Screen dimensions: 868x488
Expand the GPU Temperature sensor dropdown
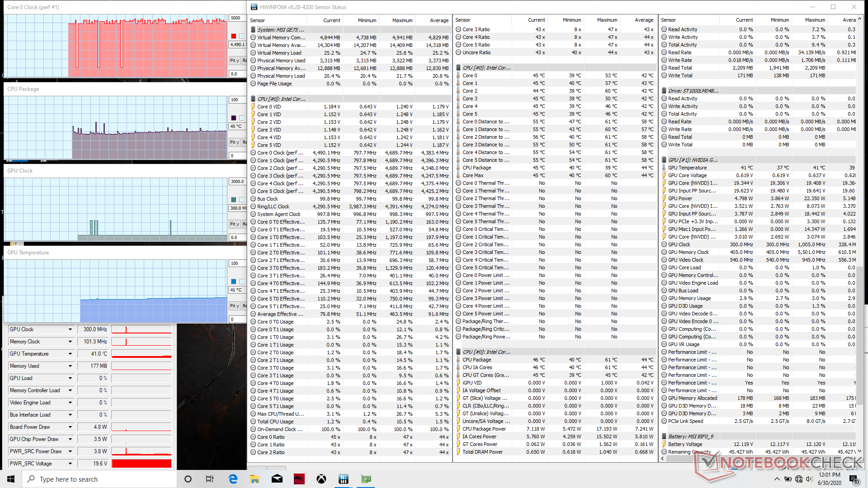point(70,354)
